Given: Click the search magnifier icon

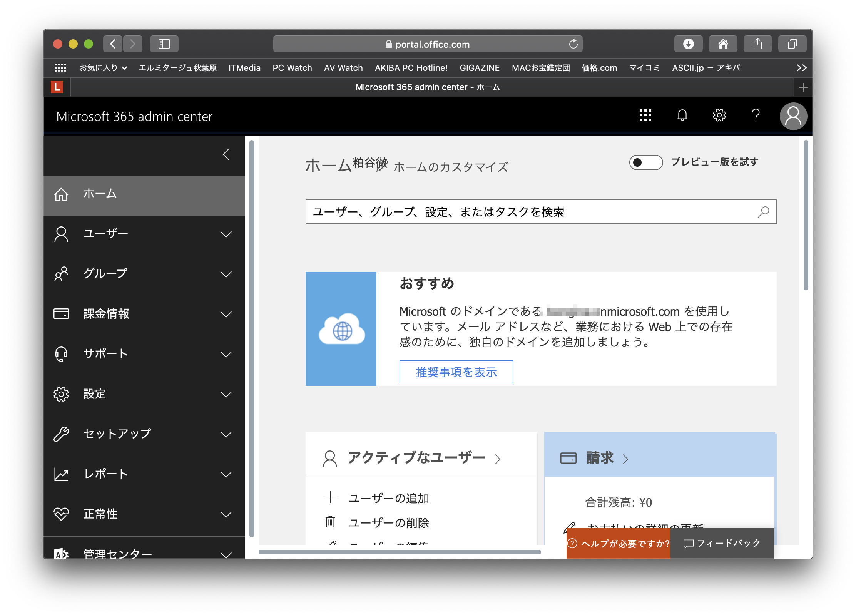Looking at the screenshot, I should pyautogui.click(x=763, y=212).
